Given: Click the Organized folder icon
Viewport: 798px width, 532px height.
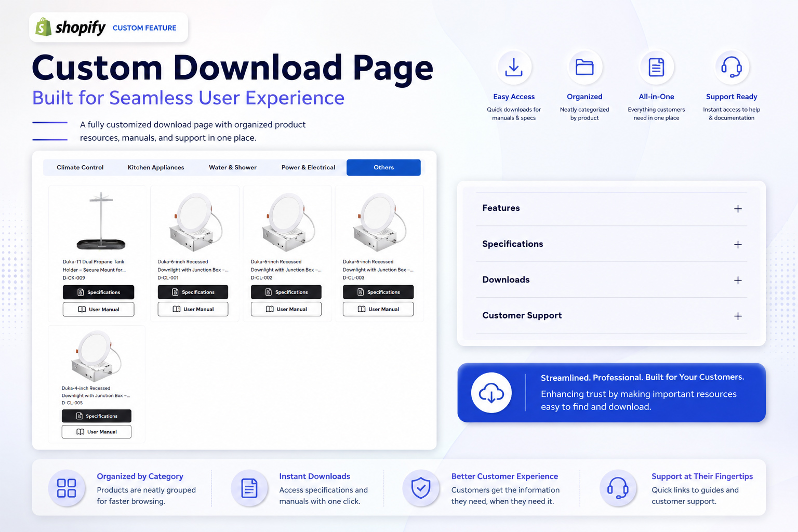Looking at the screenshot, I should click(x=584, y=67).
